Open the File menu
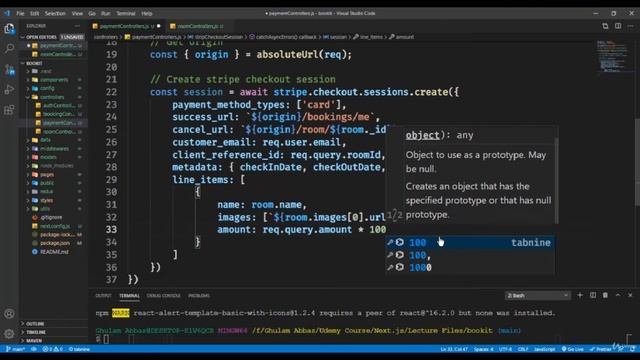The image size is (640, 360). [x=20, y=13]
